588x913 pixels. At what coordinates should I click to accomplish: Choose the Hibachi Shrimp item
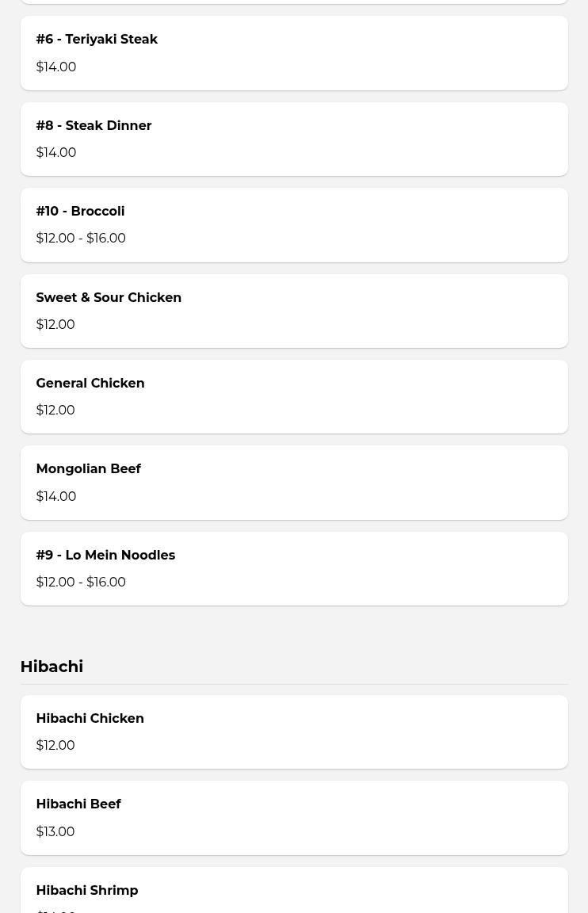(87, 890)
